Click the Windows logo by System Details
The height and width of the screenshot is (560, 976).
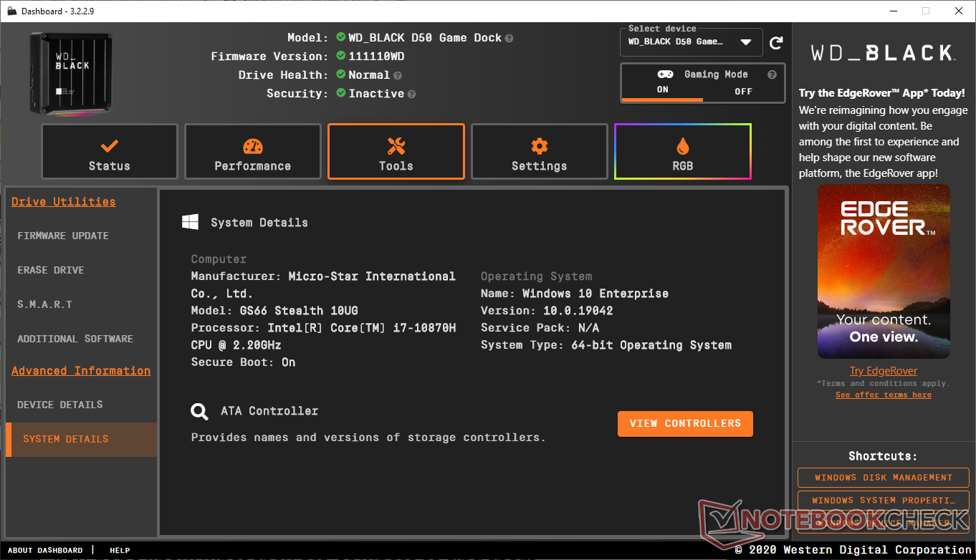[190, 222]
